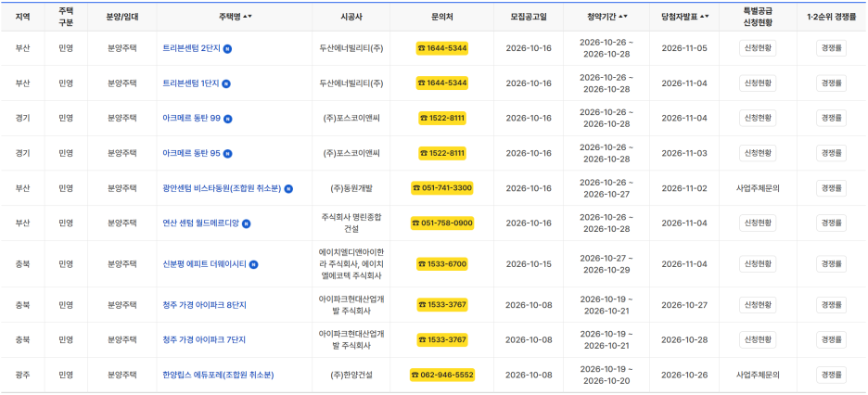Screen dimensions: 868x395
Task: Call 1644-5344 for 트리븐센텀 2단지
Action: (x=442, y=48)
